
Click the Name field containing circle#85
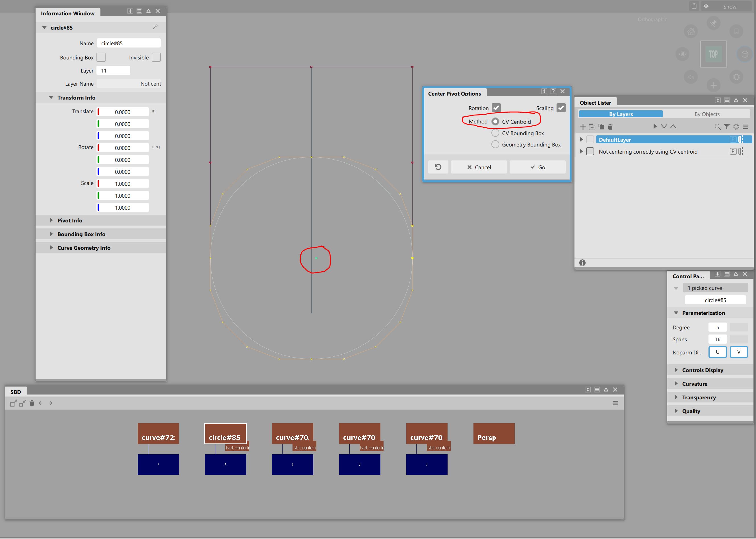[x=129, y=43]
